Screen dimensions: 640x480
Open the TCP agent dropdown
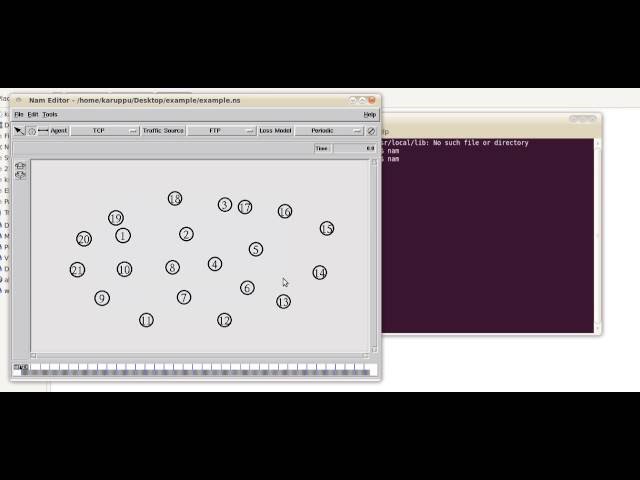click(x=105, y=131)
